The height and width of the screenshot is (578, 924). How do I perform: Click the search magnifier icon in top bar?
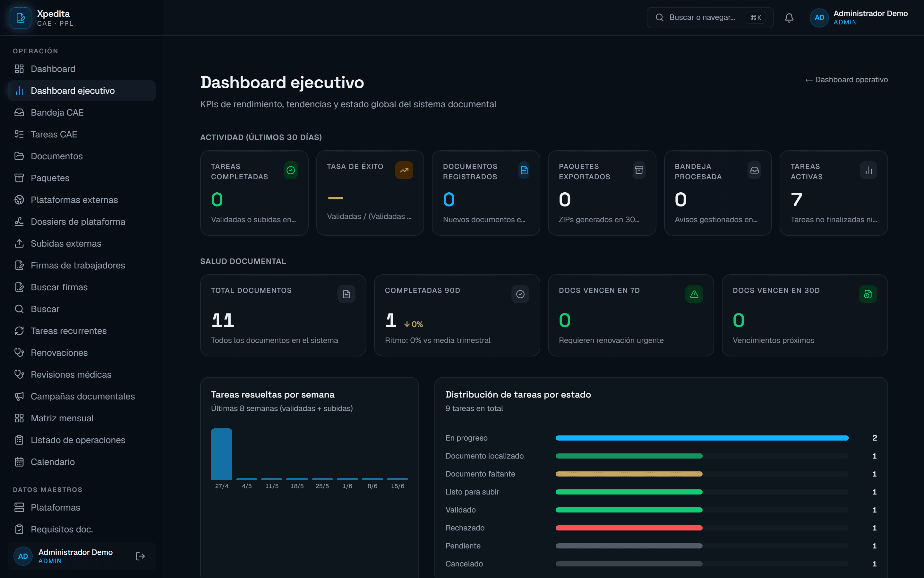click(659, 18)
